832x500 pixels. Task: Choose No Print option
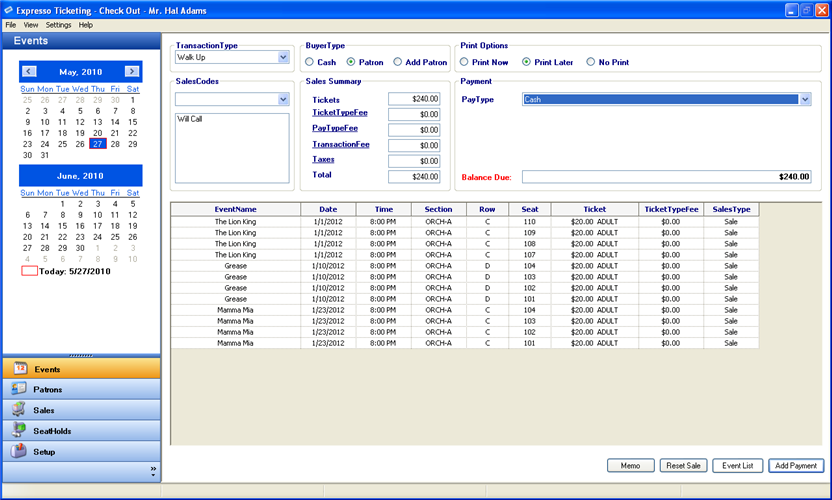click(591, 62)
